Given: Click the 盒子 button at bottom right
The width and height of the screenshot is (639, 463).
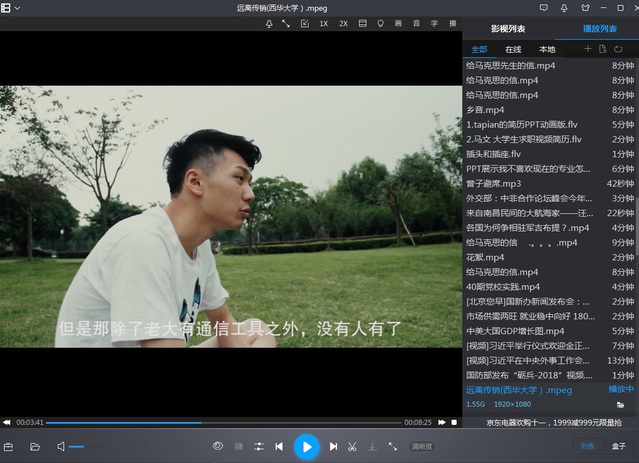Looking at the screenshot, I should coord(618,446).
